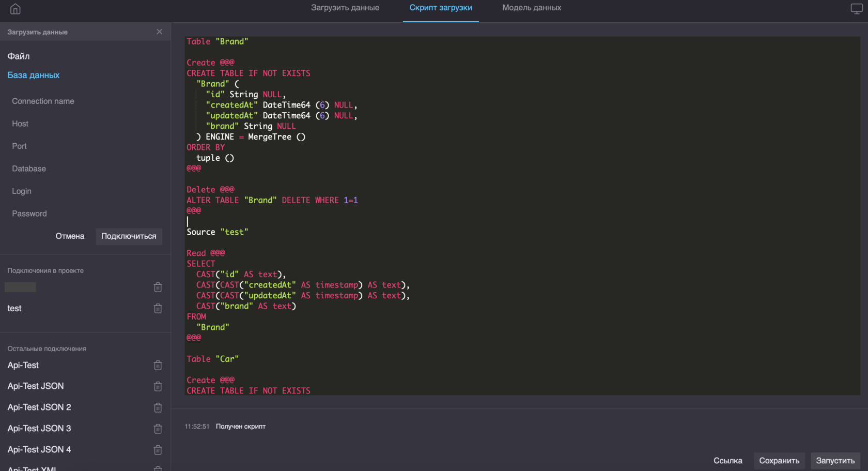The width and height of the screenshot is (868, 471).
Task: Select the Api-Test JSON 3 connection
Action: point(39,429)
